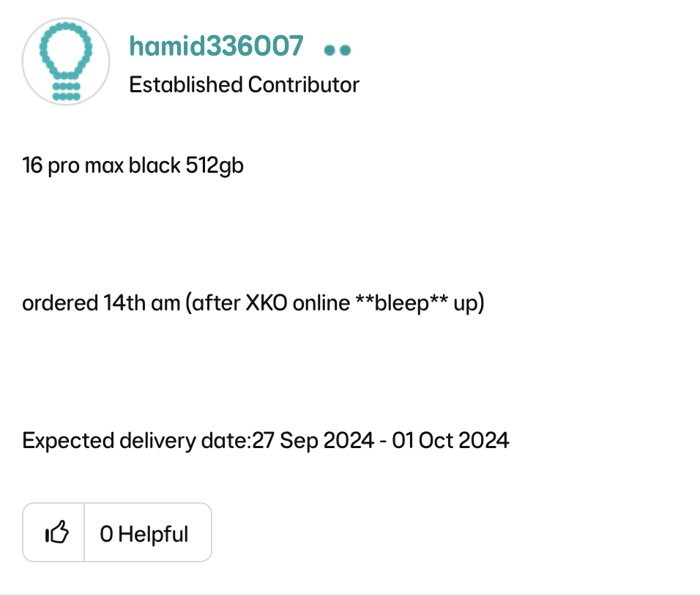Click the date "01 Oct 2024"
700x596 pixels.
pos(450,441)
